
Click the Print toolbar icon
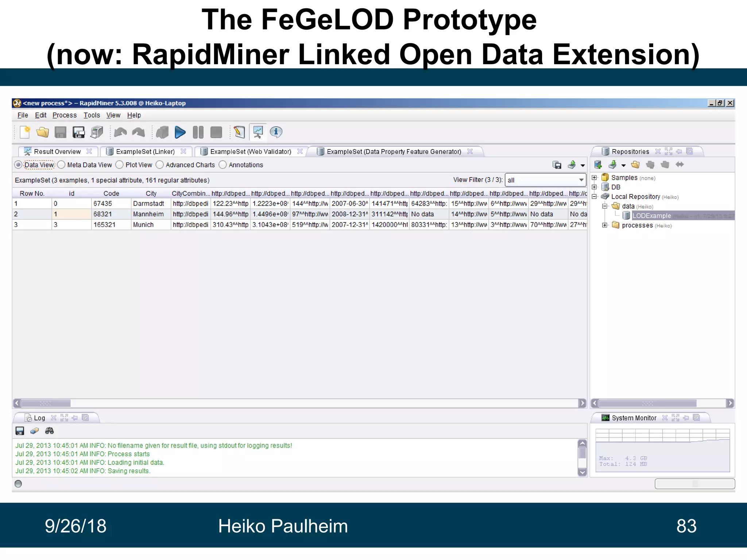[x=97, y=132]
